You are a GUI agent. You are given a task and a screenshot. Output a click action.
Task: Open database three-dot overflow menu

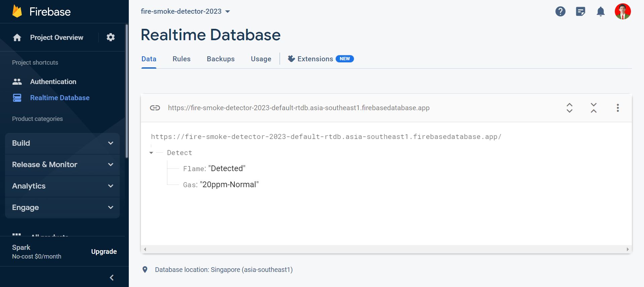(618, 108)
